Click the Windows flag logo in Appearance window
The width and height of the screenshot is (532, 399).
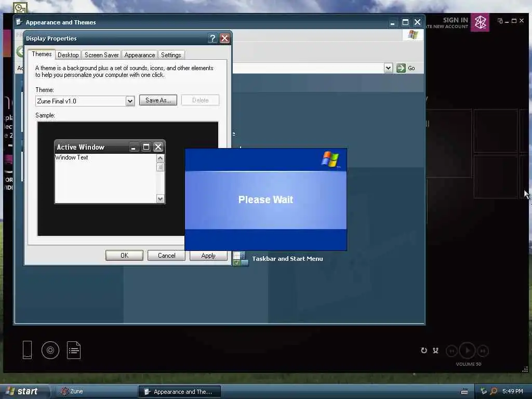[413, 35]
